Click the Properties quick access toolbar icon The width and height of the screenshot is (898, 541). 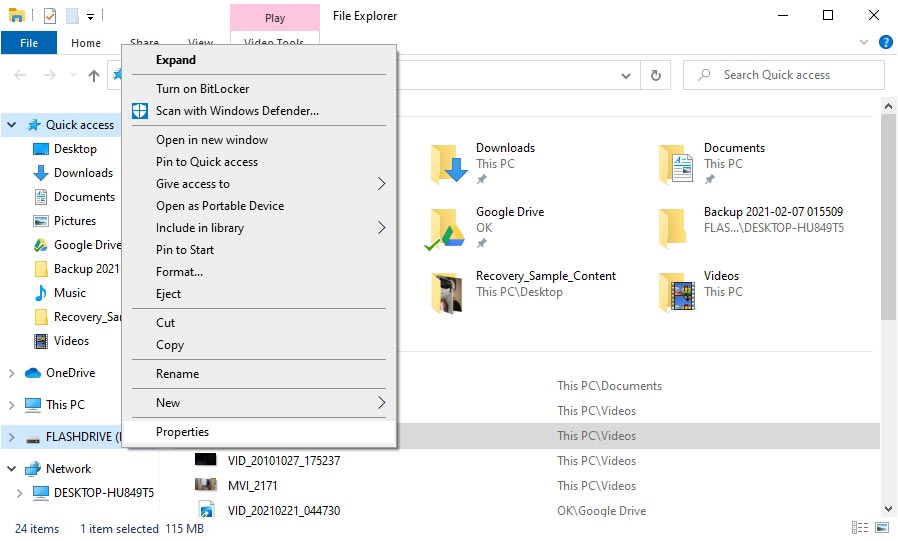pyautogui.click(x=50, y=16)
